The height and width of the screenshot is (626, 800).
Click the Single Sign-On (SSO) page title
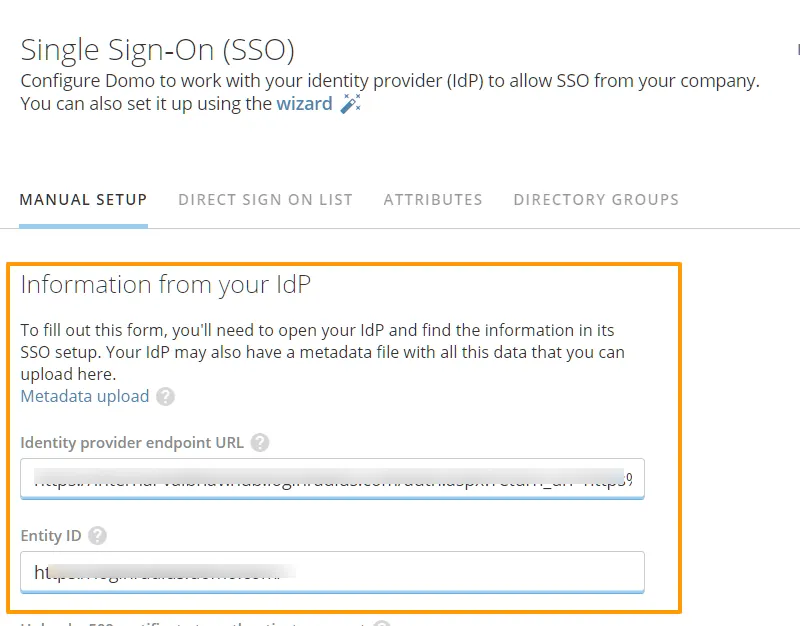[x=158, y=50]
